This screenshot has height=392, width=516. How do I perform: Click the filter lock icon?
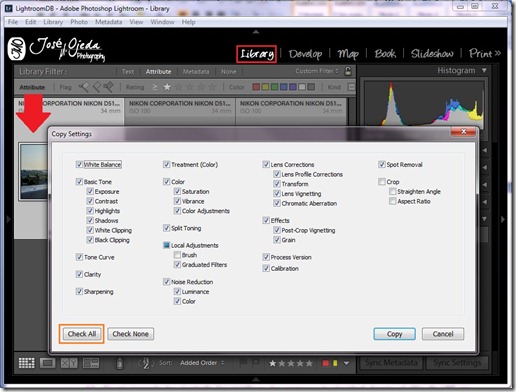(x=348, y=71)
